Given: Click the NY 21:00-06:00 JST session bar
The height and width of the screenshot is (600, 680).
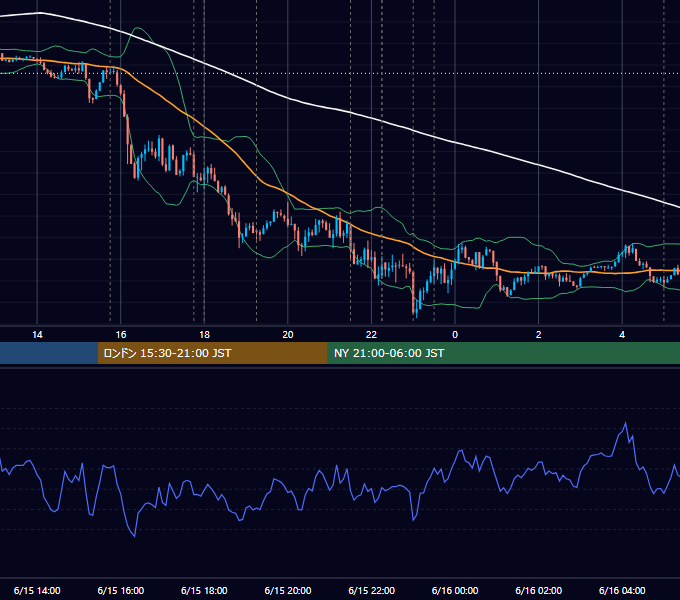Looking at the screenshot, I should click(503, 353).
